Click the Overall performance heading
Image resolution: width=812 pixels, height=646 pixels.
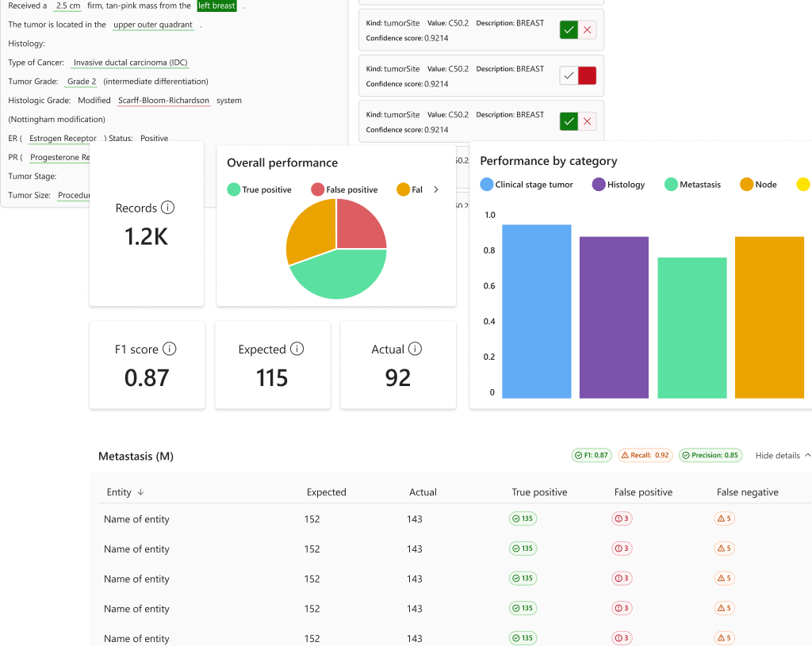(282, 162)
